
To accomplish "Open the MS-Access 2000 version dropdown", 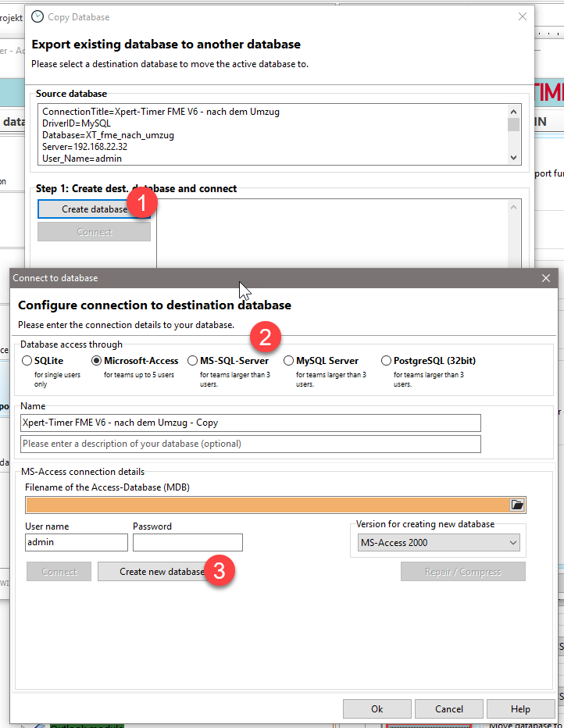I will coord(438,543).
